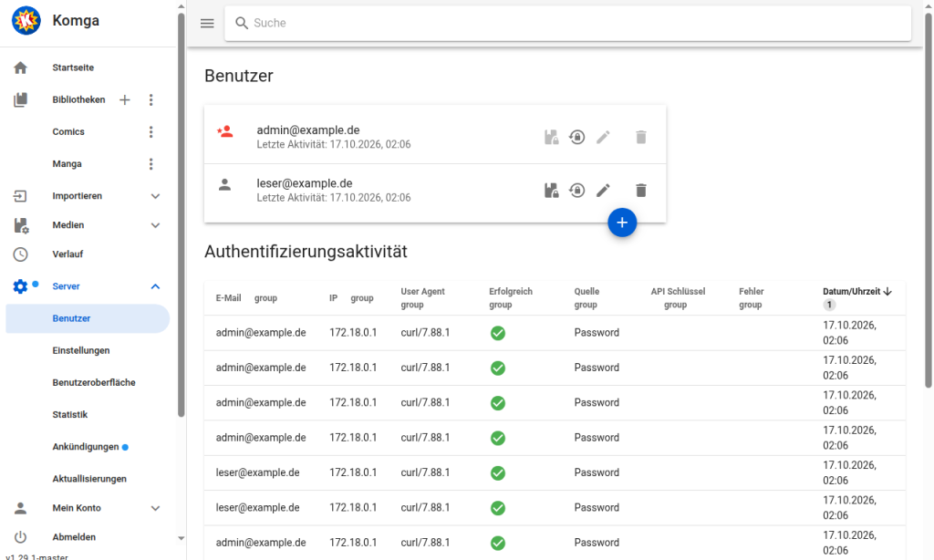Expand the Medien section chevron

coord(155,226)
